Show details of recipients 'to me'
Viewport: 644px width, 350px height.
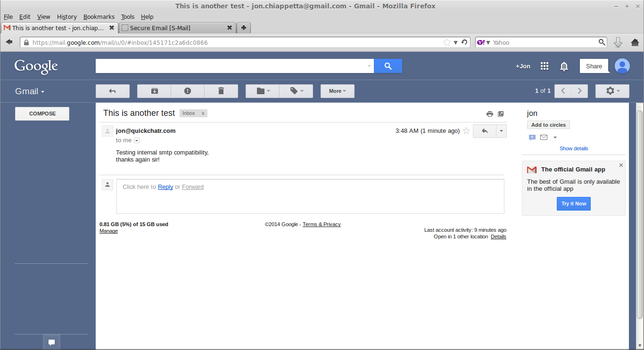point(137,140)
